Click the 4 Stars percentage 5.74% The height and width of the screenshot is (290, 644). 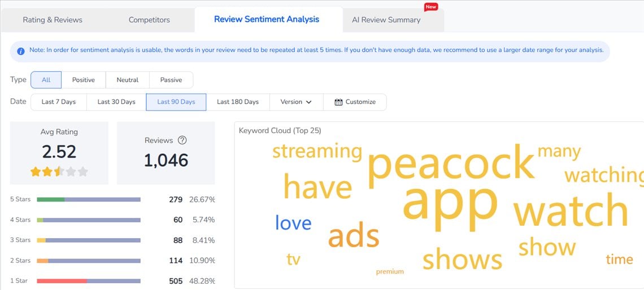click(204, 220)
